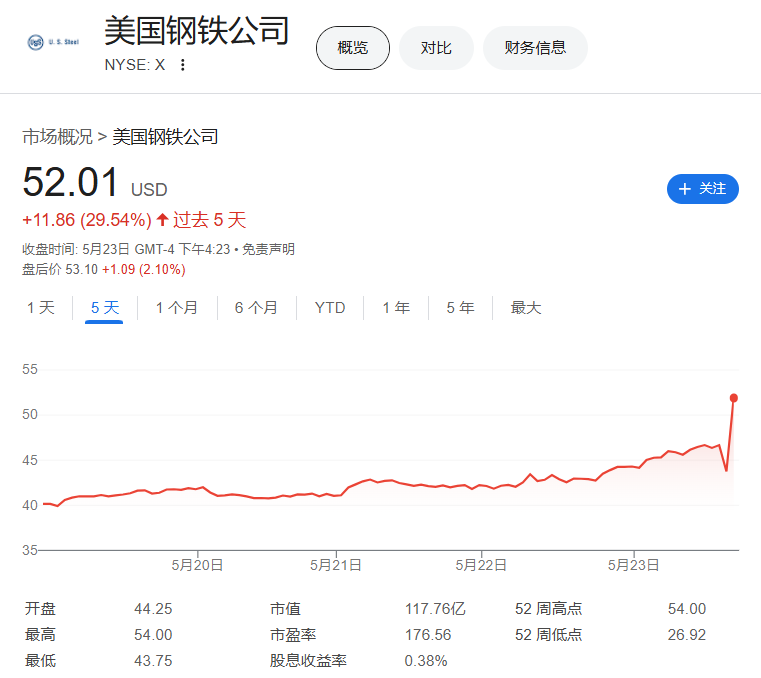
Task: Click the 关注 follow button
Action: tap(702, 189)
